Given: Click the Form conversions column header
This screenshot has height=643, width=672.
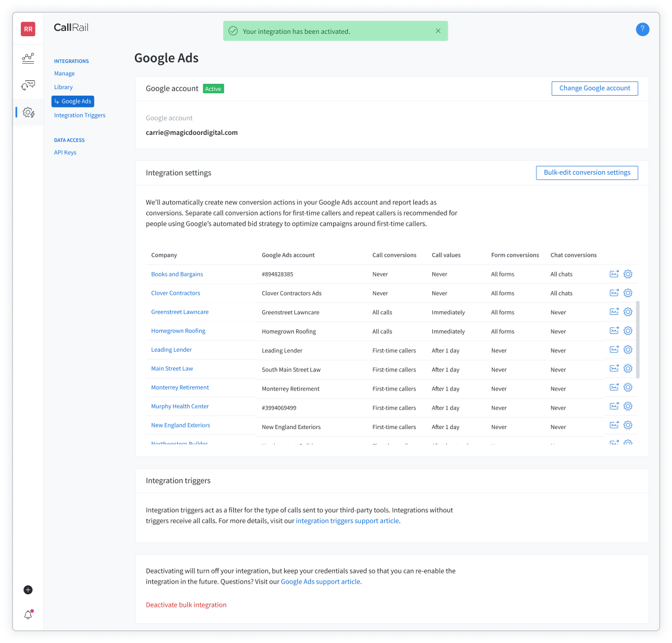Looking at the screenshot, I should 515,255.
